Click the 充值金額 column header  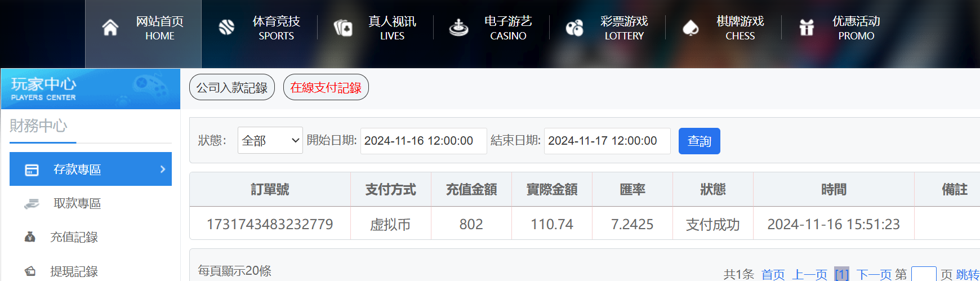[471, 190]
